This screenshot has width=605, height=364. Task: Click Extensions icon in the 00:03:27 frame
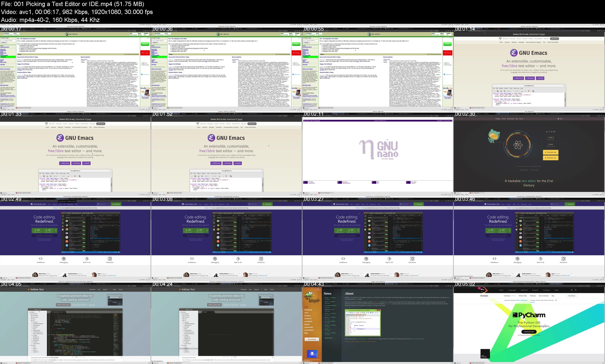click(x=412, y=259)
